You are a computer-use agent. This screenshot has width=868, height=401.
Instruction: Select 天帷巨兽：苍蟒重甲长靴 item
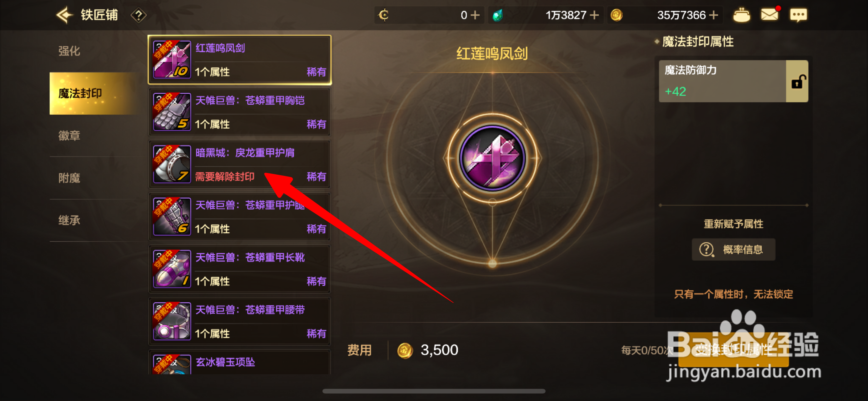point(240,269)
